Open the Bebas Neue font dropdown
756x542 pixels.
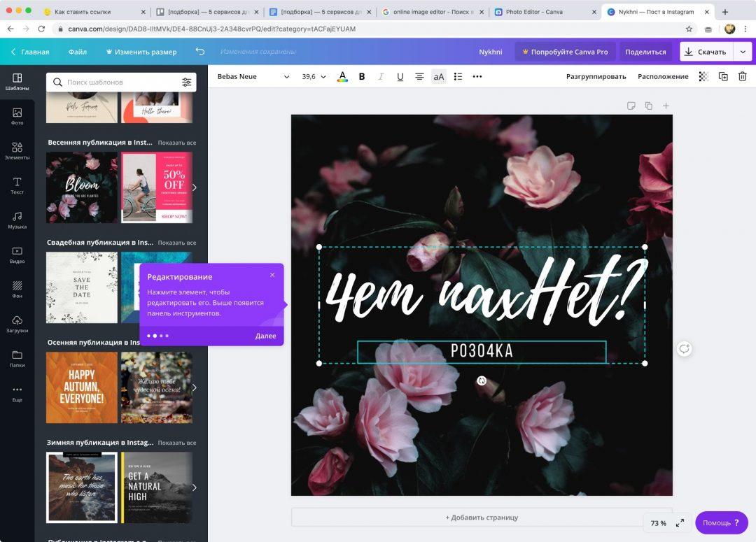(x=253, y=76)
